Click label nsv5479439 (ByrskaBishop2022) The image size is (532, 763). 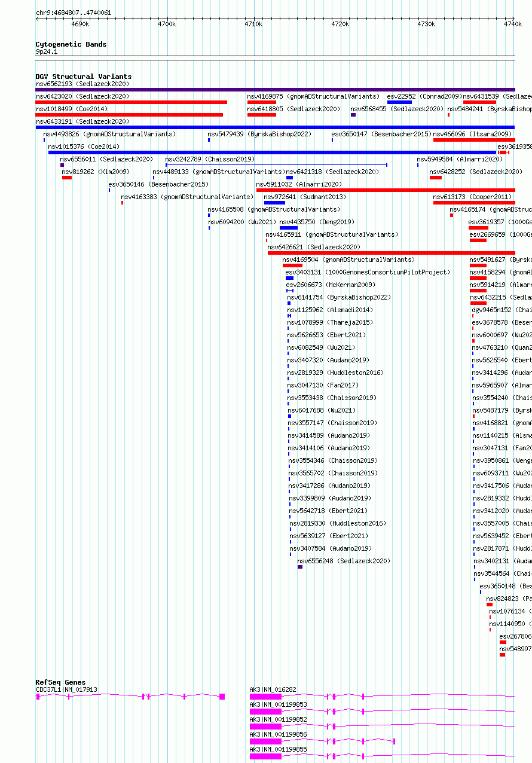click(259, 134)
